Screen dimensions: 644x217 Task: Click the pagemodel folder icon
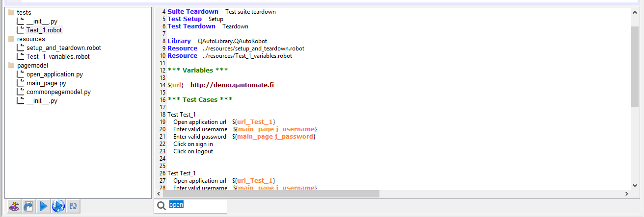11,65
